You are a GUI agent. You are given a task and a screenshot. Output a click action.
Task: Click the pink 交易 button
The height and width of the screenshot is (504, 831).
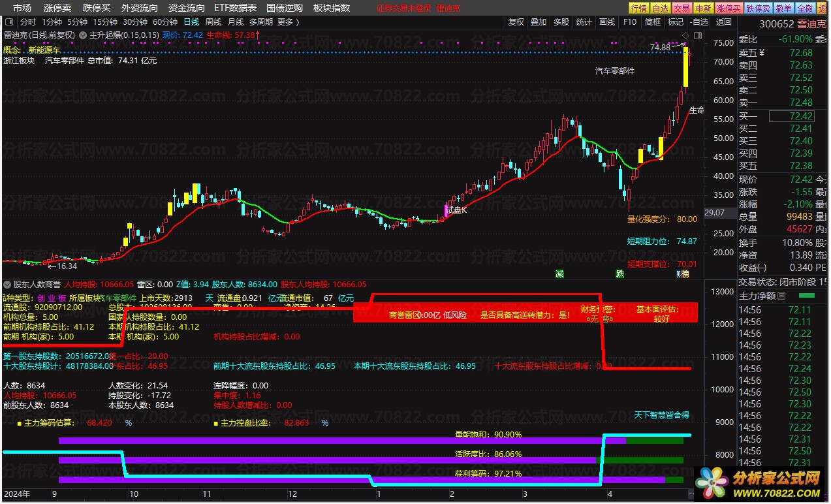(x=682, y=8)
